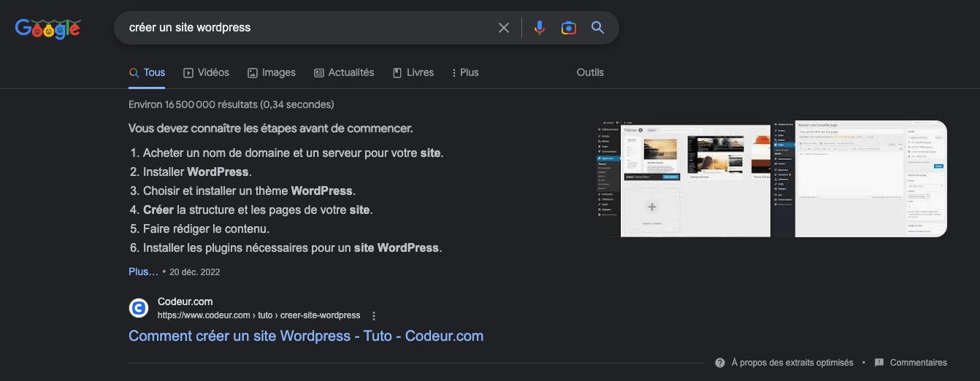Expand the Plus menu in search tabs
This screenshot has height=381, width=980.
465,72
